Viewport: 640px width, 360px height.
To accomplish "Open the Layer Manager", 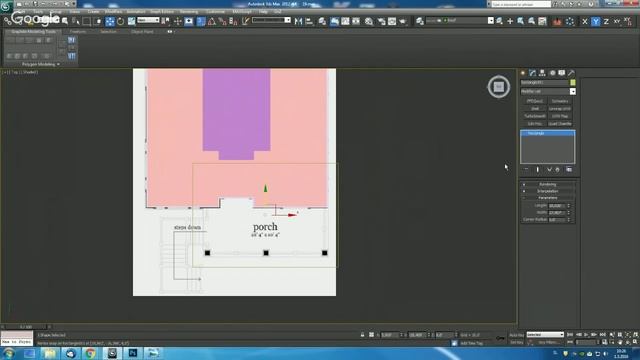I will 322,21.
